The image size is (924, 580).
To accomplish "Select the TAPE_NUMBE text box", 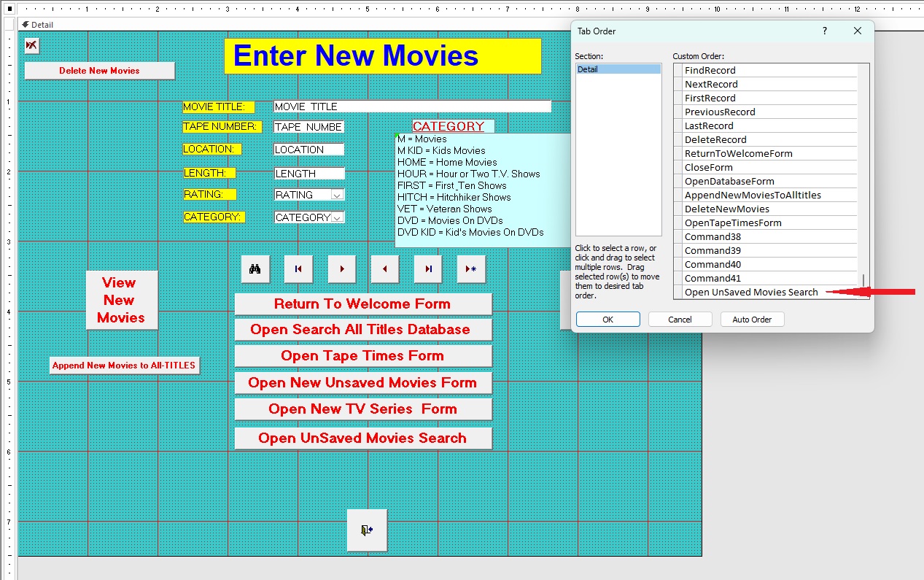I will tap(308, 127).
